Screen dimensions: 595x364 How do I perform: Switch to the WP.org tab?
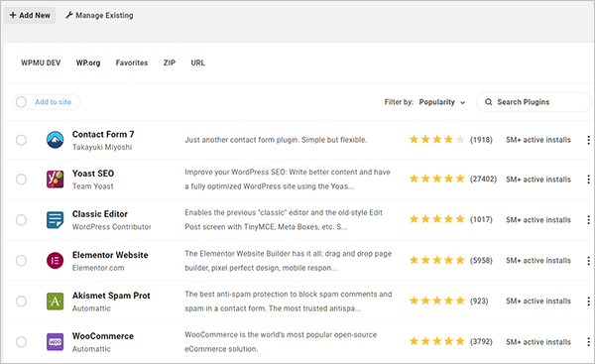(88, 62)
